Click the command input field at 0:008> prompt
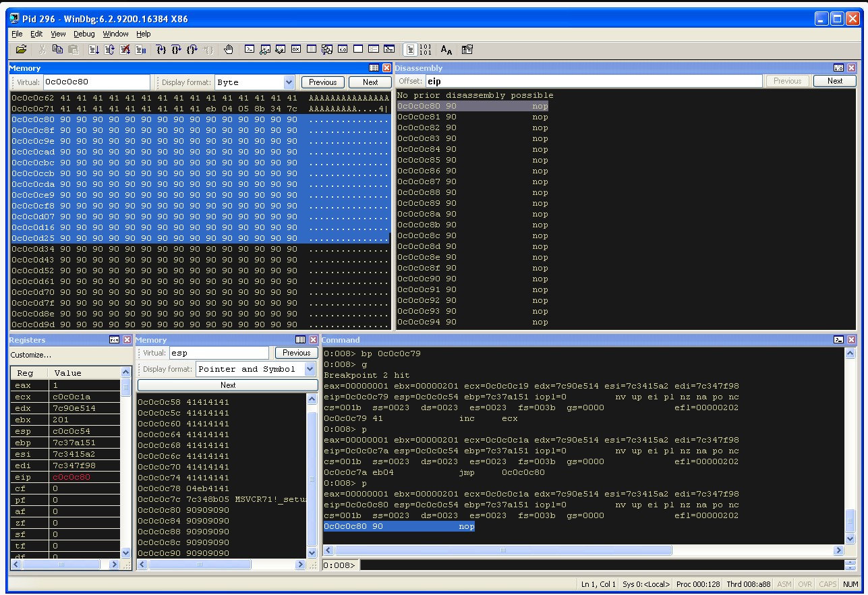This screenshot has width=868, height=595. (x=602, y=565)
